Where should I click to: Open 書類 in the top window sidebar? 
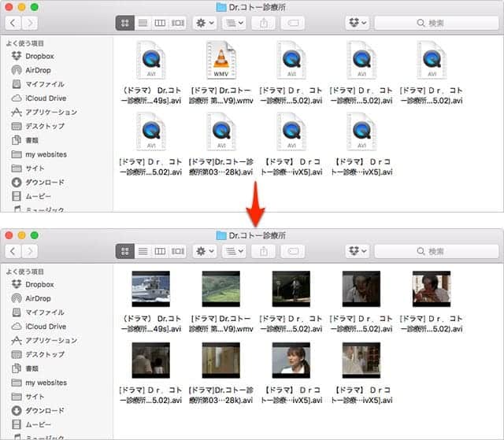point(25,140)
